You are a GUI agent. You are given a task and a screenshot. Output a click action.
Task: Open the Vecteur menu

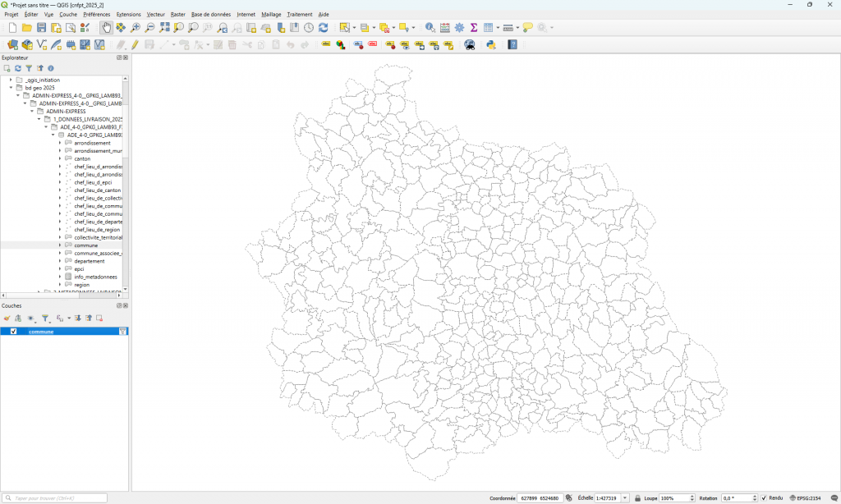coord(155,15)
